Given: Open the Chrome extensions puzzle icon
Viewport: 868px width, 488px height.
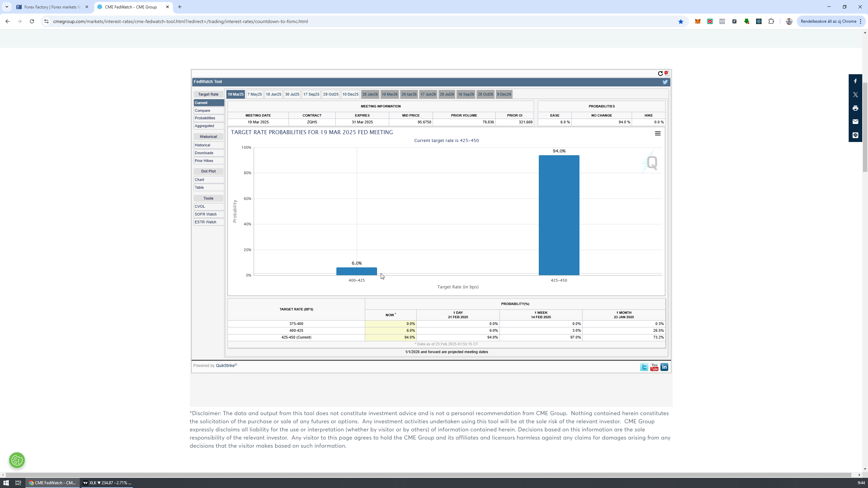Looking at the screenshot, I should (x=771, y=21).
